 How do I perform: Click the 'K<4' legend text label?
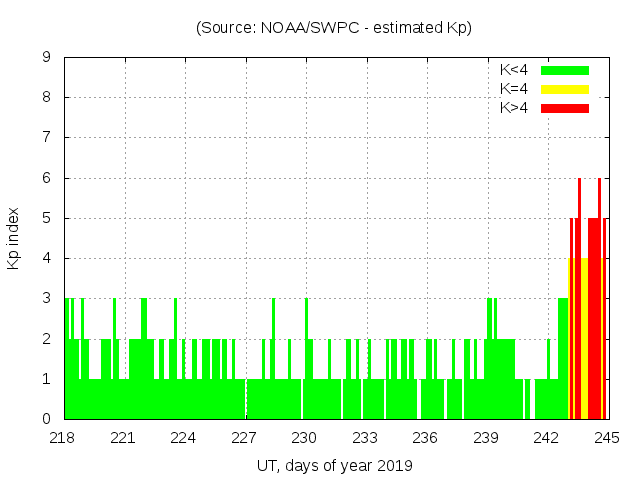pyautogui.click(x=514, y=70)
